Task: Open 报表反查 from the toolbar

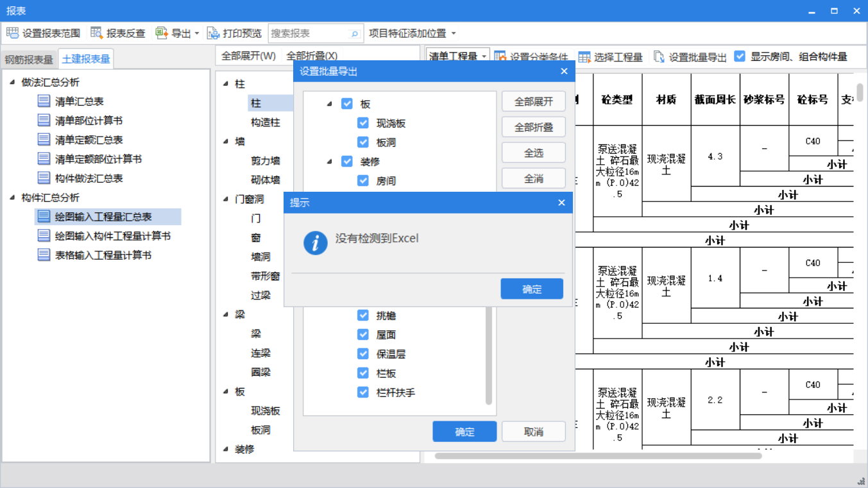Action: click(118, 33)
